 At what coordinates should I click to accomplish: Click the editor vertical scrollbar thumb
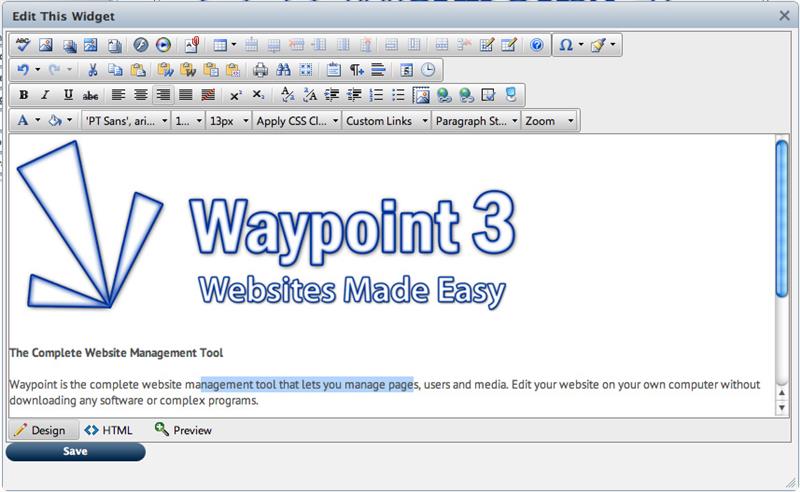pyautogui.click(x=782, y=218)
